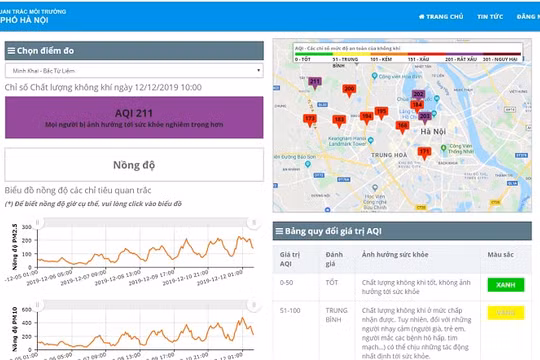Click the PM2.5 chart right range handle
540x360 pixels.
point(254,223)
